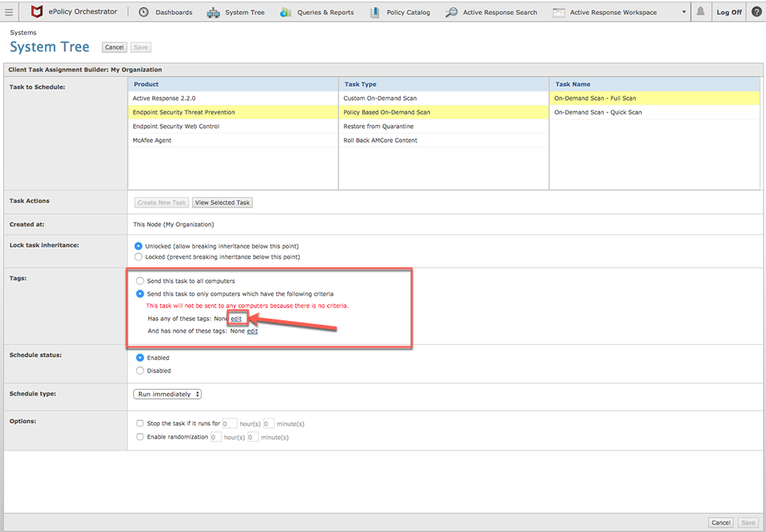The image size is (766, 532).
Task: Check 'Stop the task if it runs for'
Action: (x=140, y=424)
